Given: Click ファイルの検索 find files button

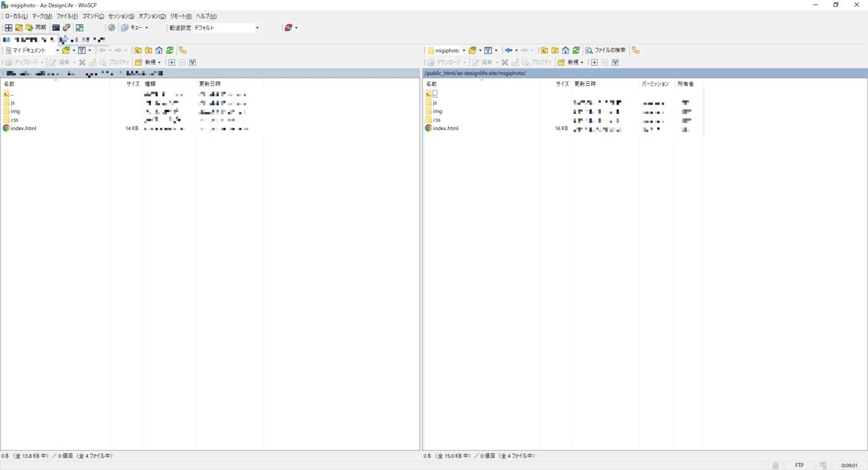Looking at the screenshot, I should click(x=605, y=50).
